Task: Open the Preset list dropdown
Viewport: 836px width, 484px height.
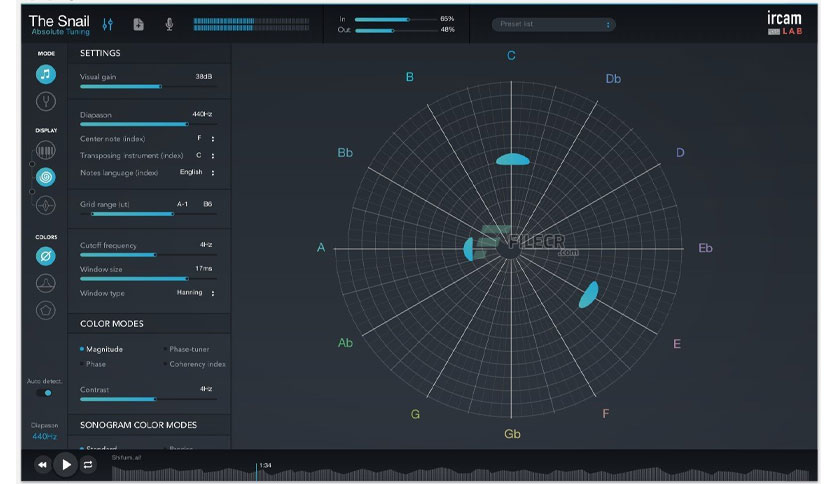Action: (553, 25)
